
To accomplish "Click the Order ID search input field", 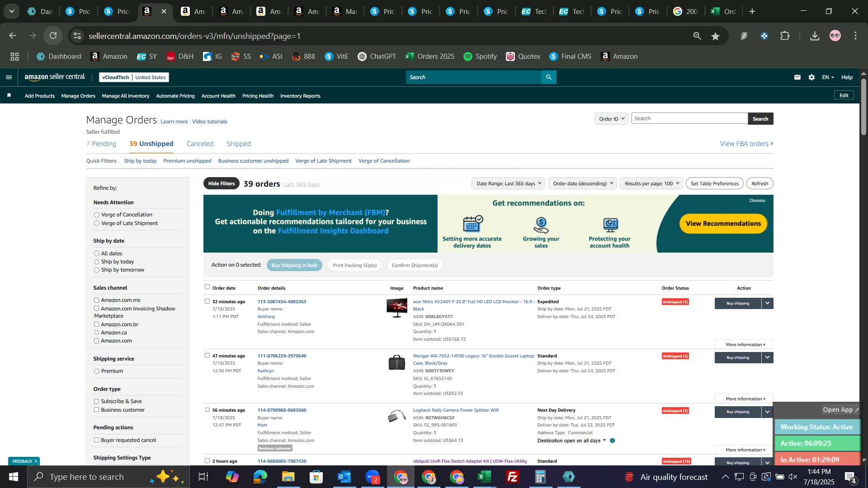I will click(x=689, y=118).
